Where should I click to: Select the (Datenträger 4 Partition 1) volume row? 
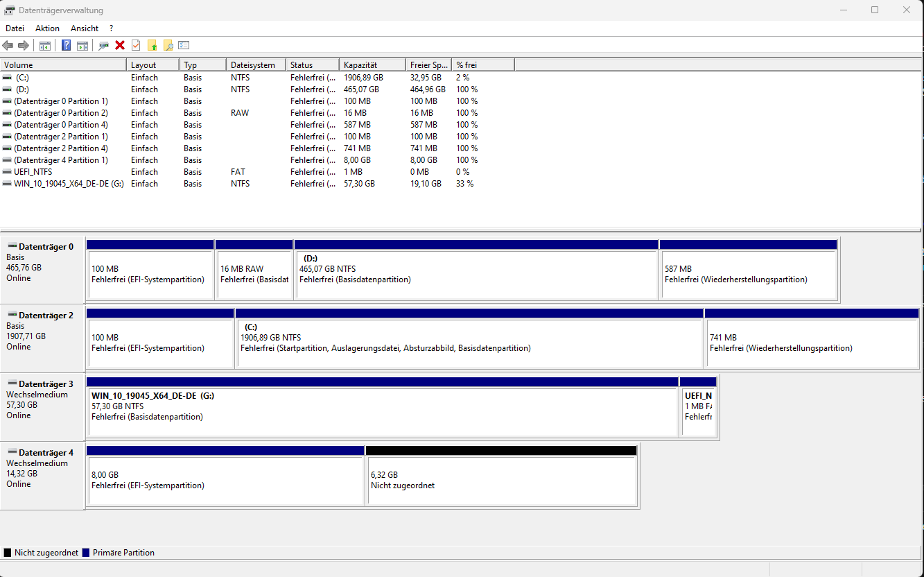[x=256, y=160]
